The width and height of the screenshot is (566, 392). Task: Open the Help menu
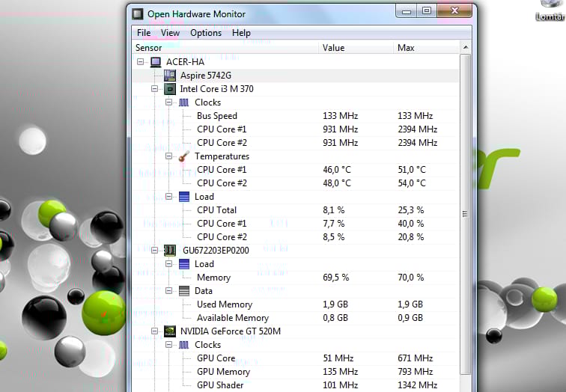(x=241, y=33)
